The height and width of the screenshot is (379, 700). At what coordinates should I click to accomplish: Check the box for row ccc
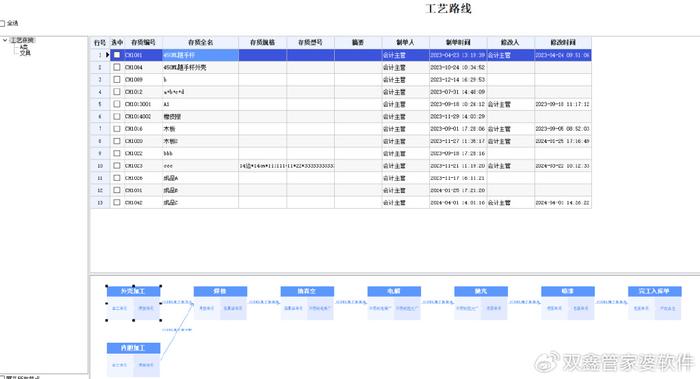117,166
